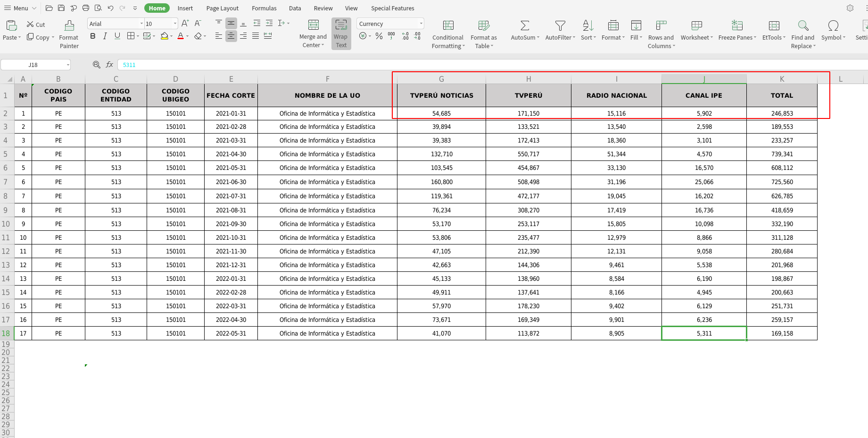
Task: Select the TOTAL header cell
Action: click(781, 95)
